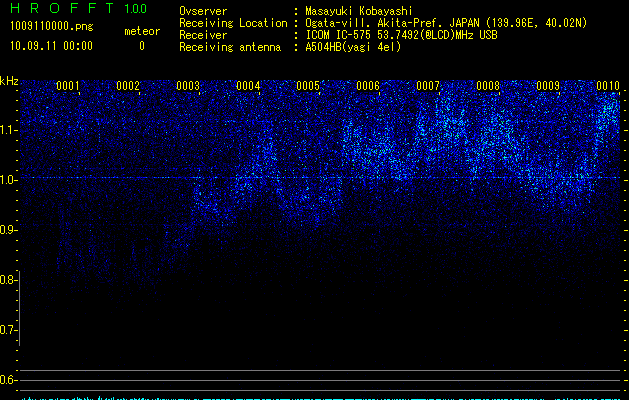Screen dimensions: 629x400
Task: Click time marker 0006
Action: (368, 86)
